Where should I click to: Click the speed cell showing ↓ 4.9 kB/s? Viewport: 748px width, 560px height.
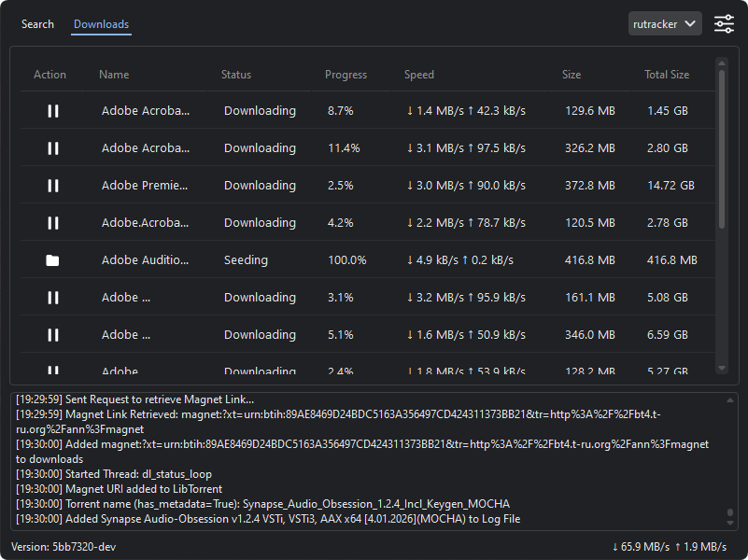tap(459, 260)
